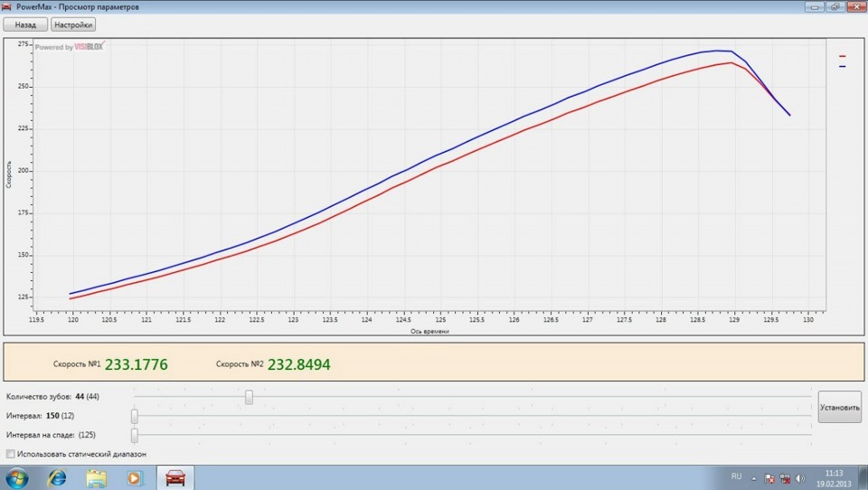Click the network tray icon

785,478
